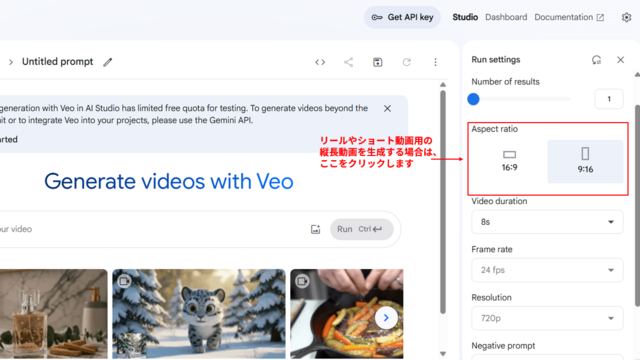Open the snow leopard cub sample video

click(199, 313)
